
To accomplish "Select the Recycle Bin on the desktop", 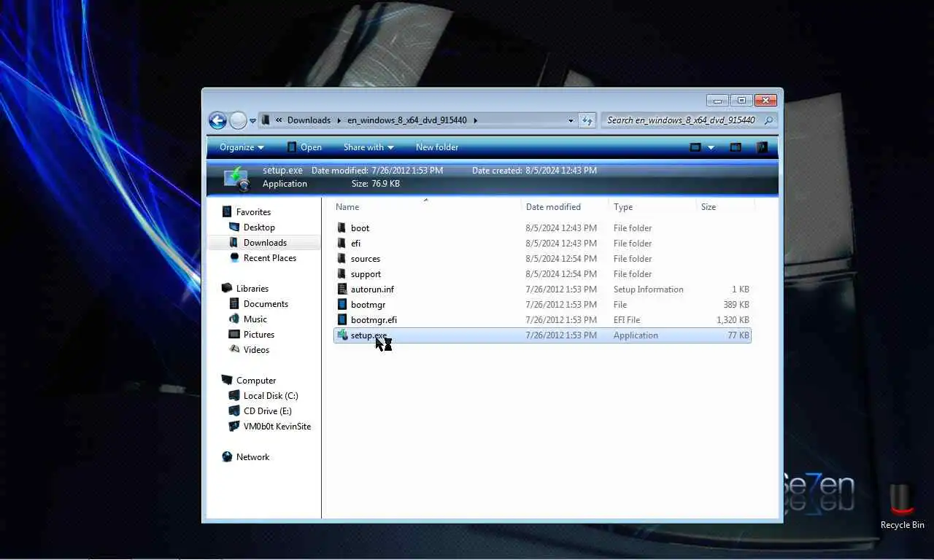I will coord(902,507).
